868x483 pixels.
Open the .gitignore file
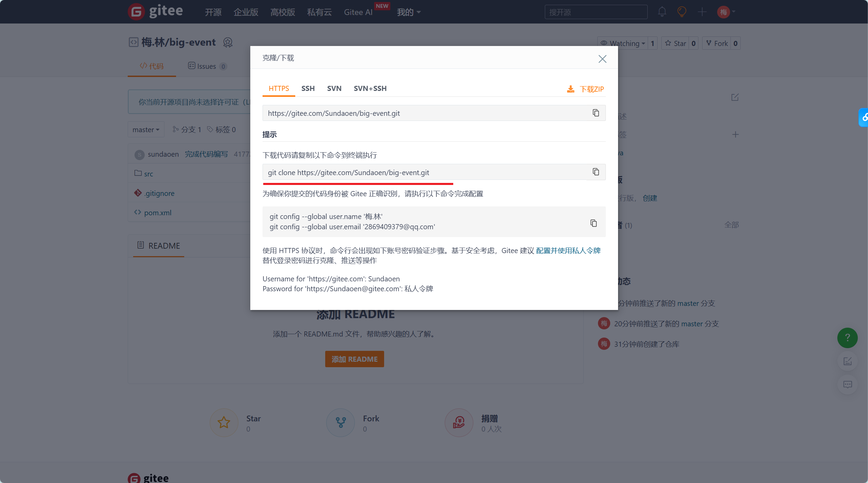point(159,193)
